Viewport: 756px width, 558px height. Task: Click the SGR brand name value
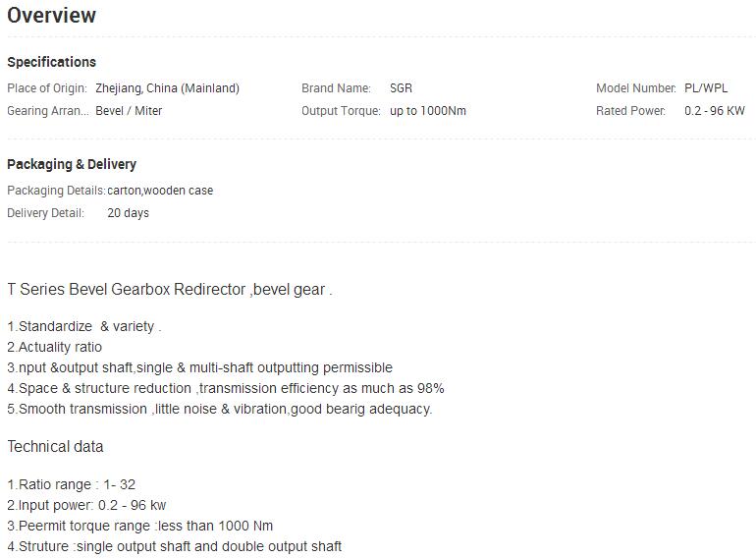tap(401, 88)
